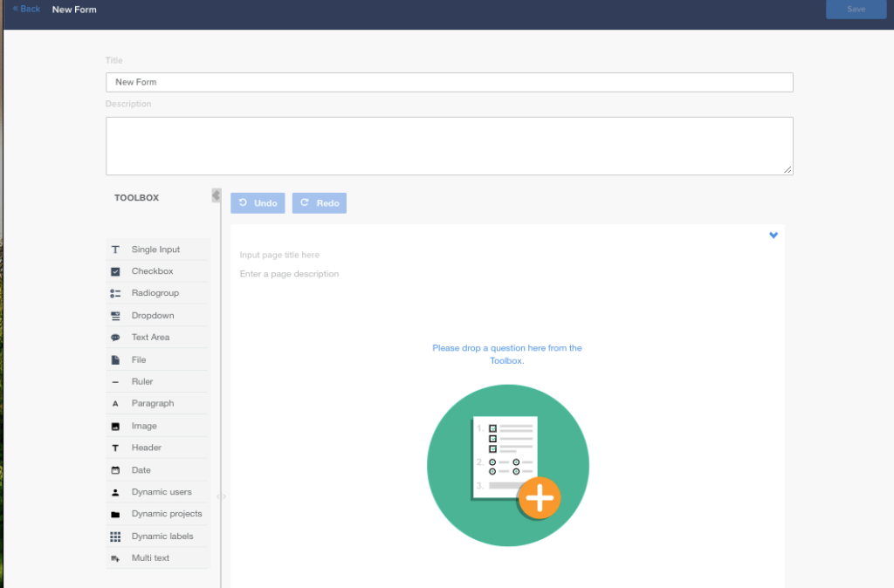Image resolution: width=894 pixels, height=588 pixels.
Task: Select the Single Input question tool
Action: [158, 249]
